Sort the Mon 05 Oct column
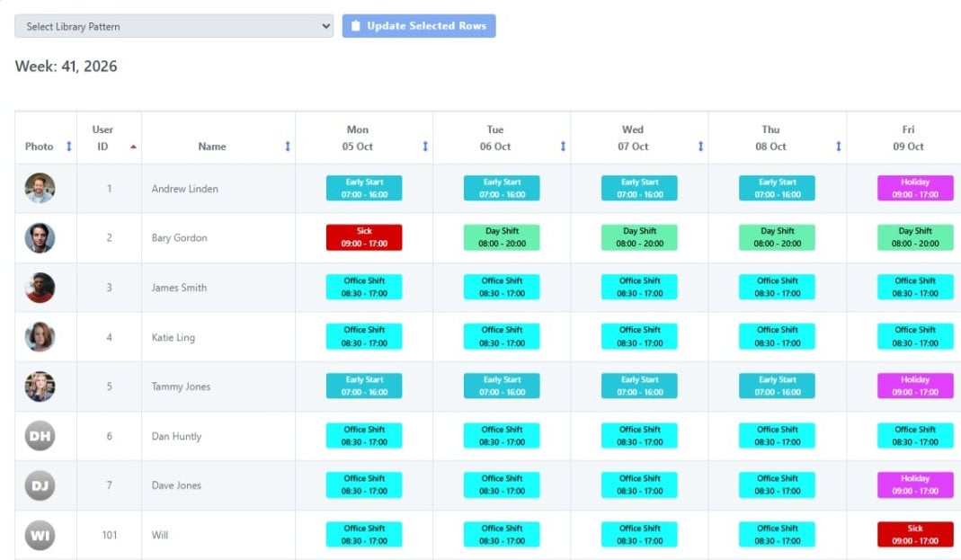This screenshot has height=560, width=961. (425, 147)
